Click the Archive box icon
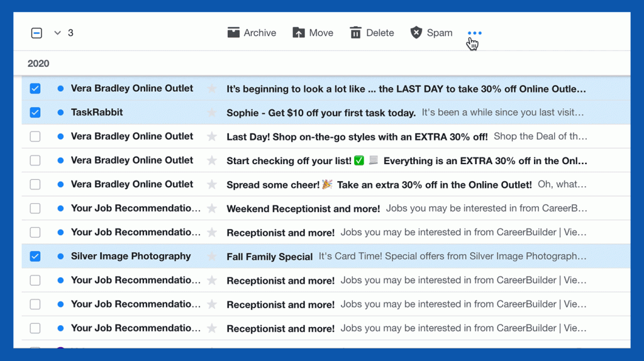 tap(234, 33)
